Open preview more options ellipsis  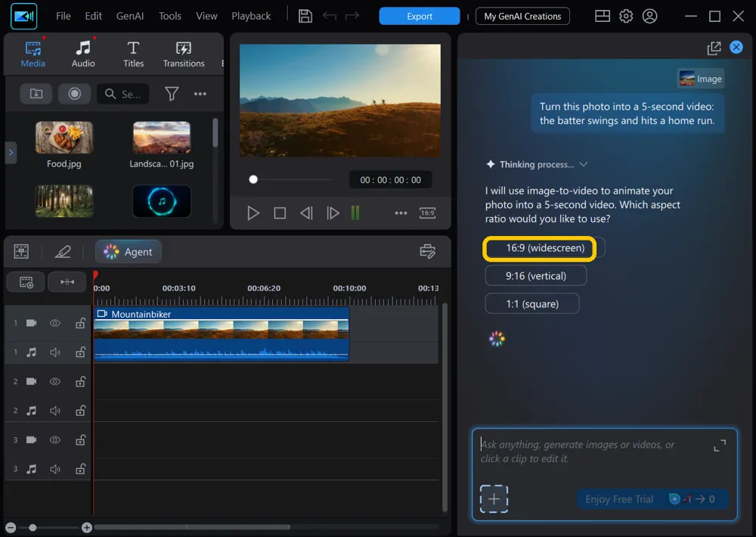(401, 213)
